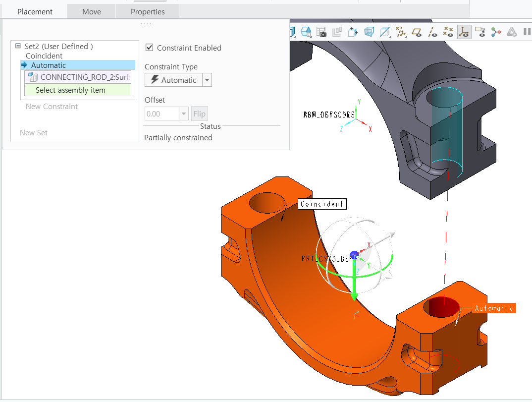Toggle plane display eye icon
The width and height of the screenshot is (532, 402).
point(417,32)
